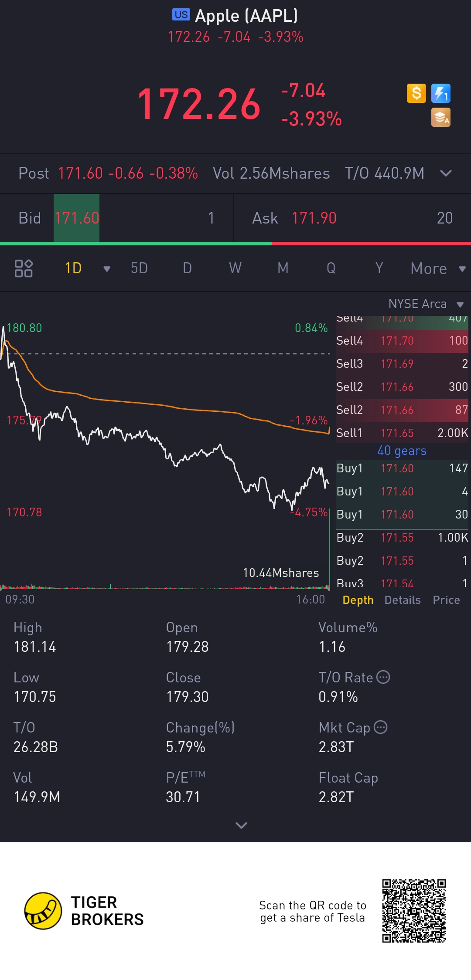Expand the post-market details chevron
The height and width of the screenshot is (980, 471).
pyautogui.click(x=446, y=173)
